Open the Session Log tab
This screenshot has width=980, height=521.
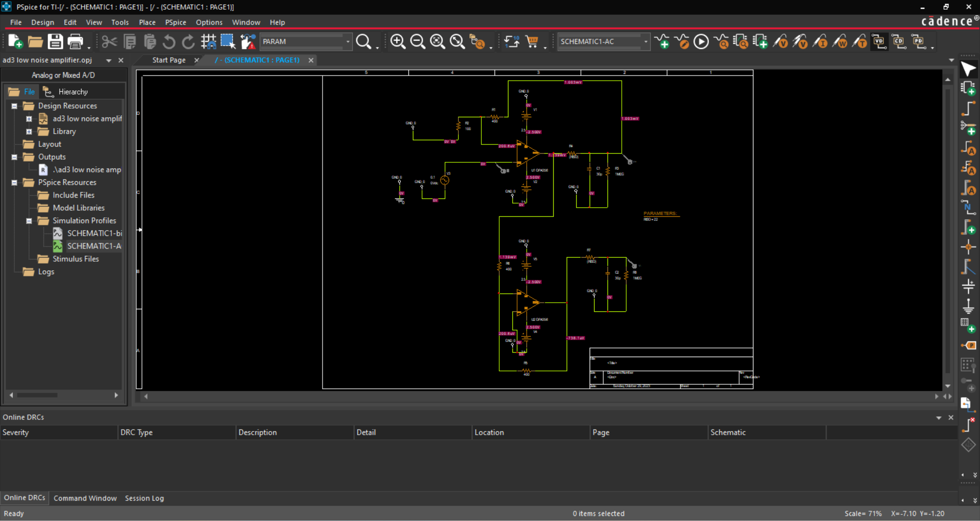coord(144,498)
